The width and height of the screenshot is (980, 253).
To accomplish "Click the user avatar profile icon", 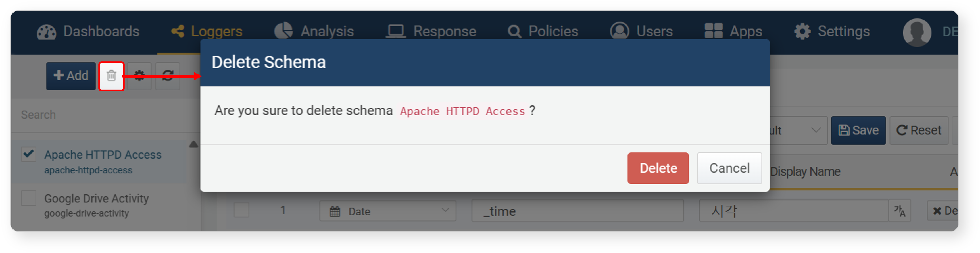I will point(917,32).
